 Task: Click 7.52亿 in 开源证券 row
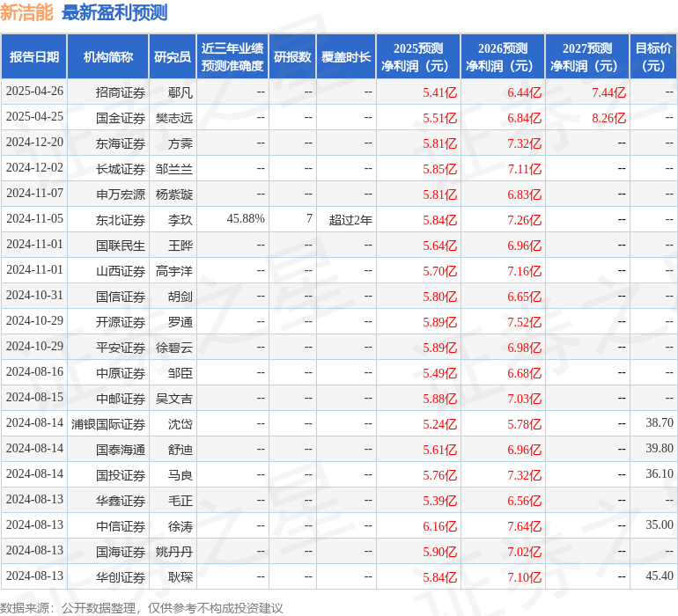pos(525,322)
